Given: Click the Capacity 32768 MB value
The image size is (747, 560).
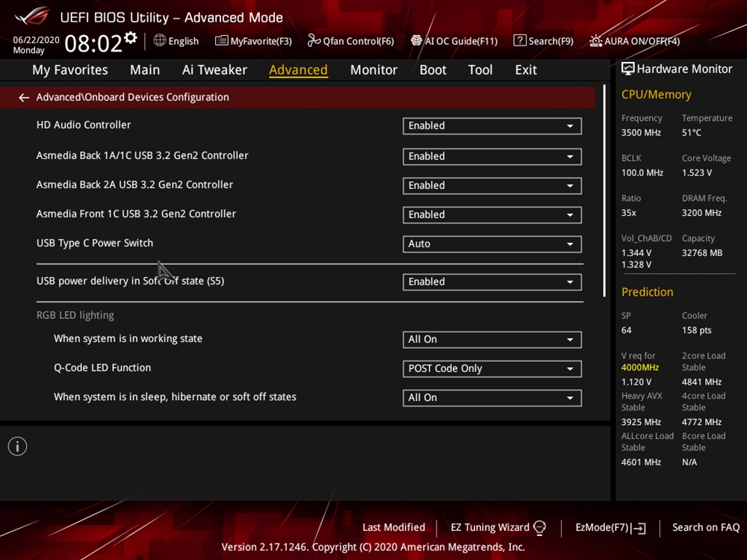Looking at the screenshot, I should [x=701, y=253].
